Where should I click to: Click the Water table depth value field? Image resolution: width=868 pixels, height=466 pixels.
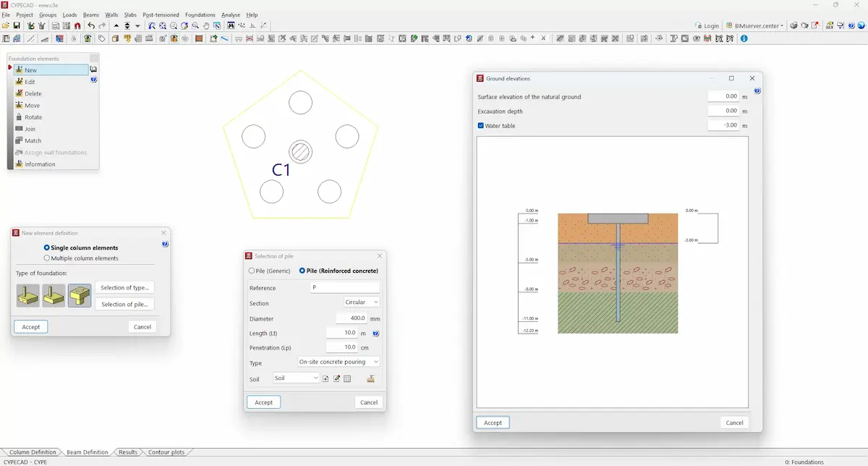(x=723, y=125)
